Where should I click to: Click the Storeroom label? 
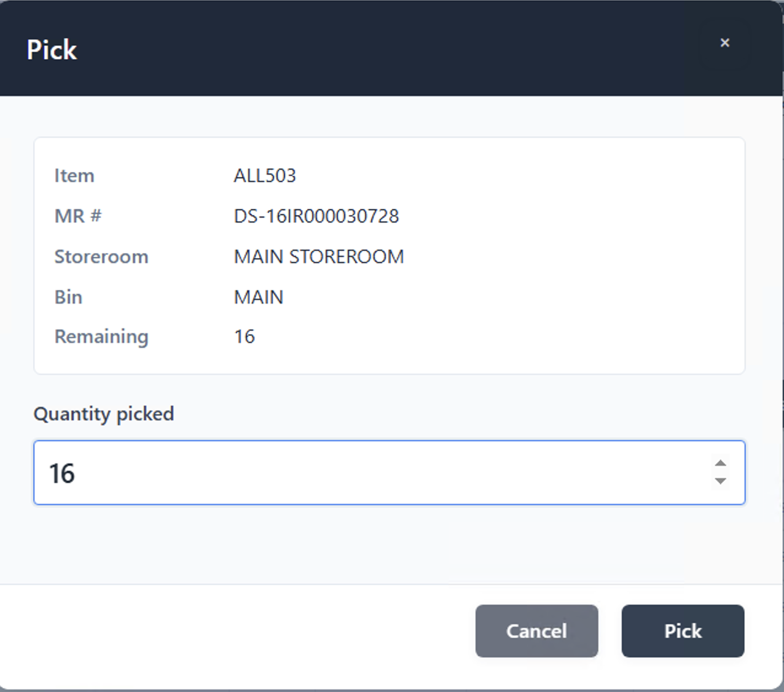click(101, 257)
